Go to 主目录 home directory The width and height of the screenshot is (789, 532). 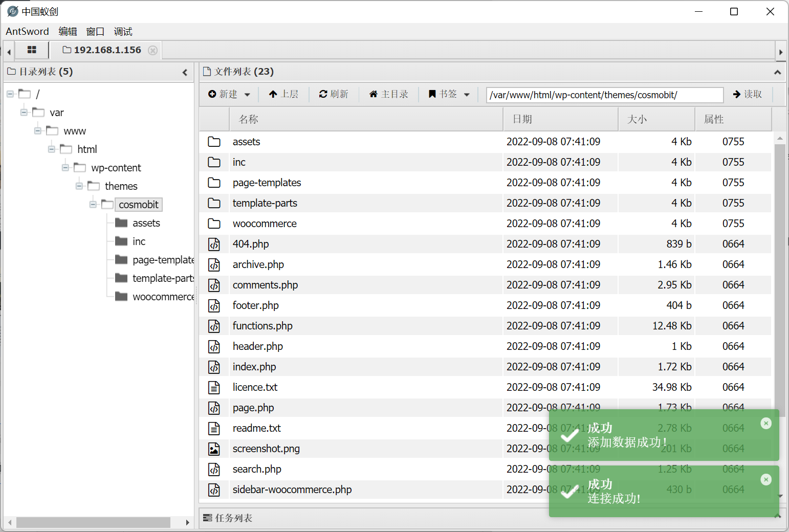[389, 94]
